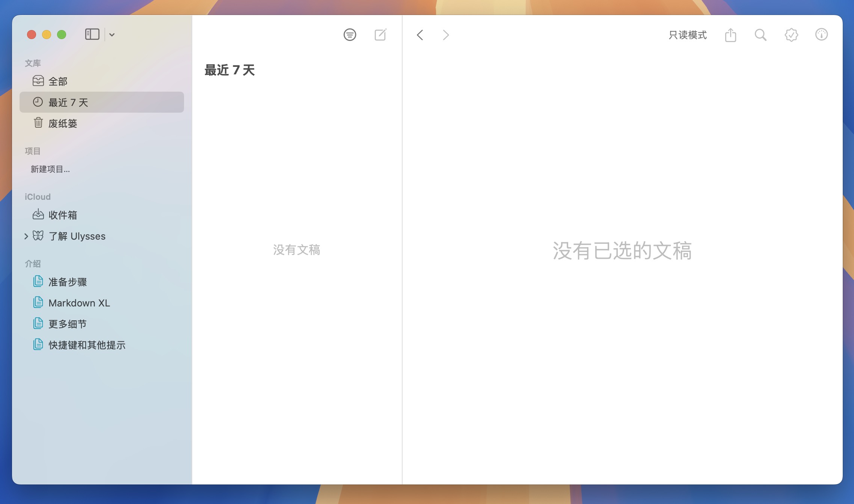Click the document icon beside 快捷键和其他提示
Image resolution: width=854 pixels, height=504 pixels.
pos(38,344)
